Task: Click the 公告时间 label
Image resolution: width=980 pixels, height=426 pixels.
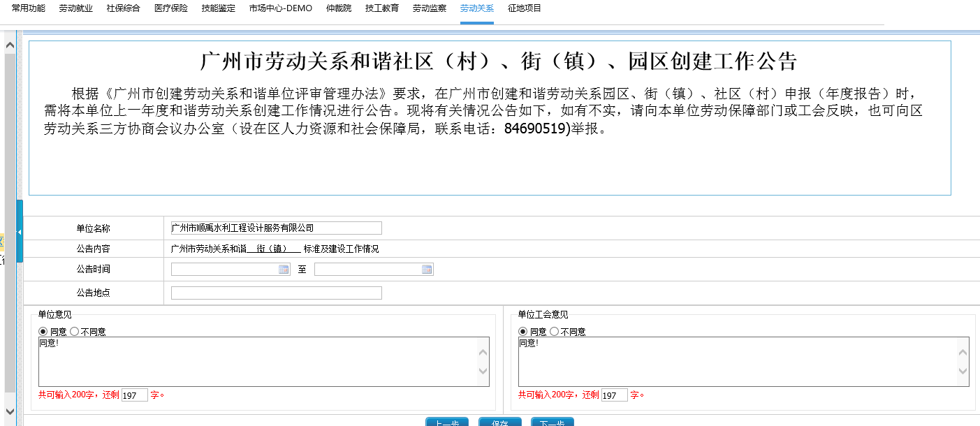Action: coord(94,270)
